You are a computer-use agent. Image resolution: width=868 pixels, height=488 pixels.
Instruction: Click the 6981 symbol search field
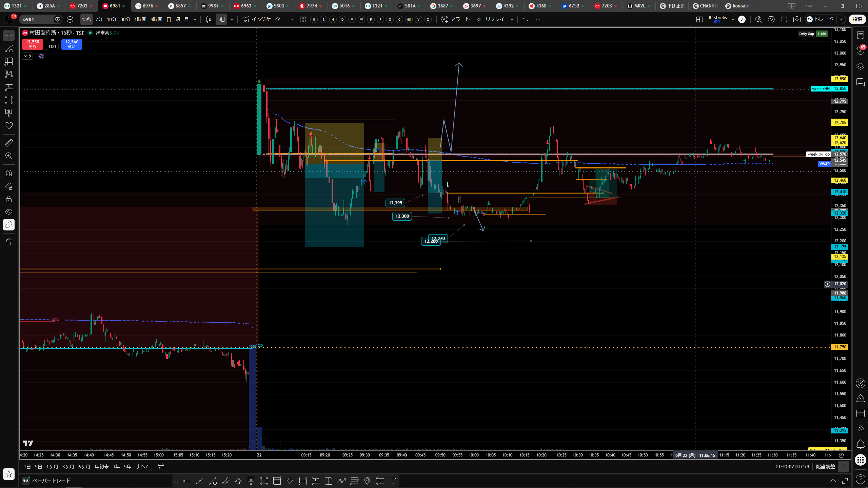[x=38, y=19]
